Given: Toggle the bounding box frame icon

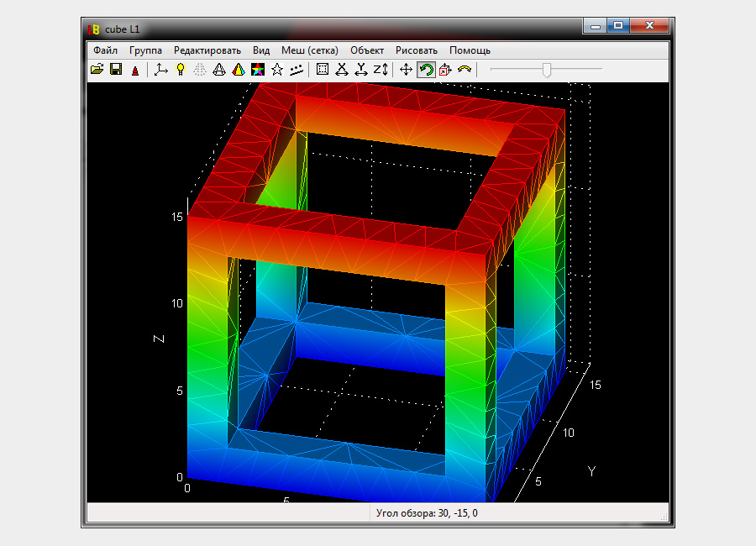Looking at the screenshot, I should coord(322,70).
